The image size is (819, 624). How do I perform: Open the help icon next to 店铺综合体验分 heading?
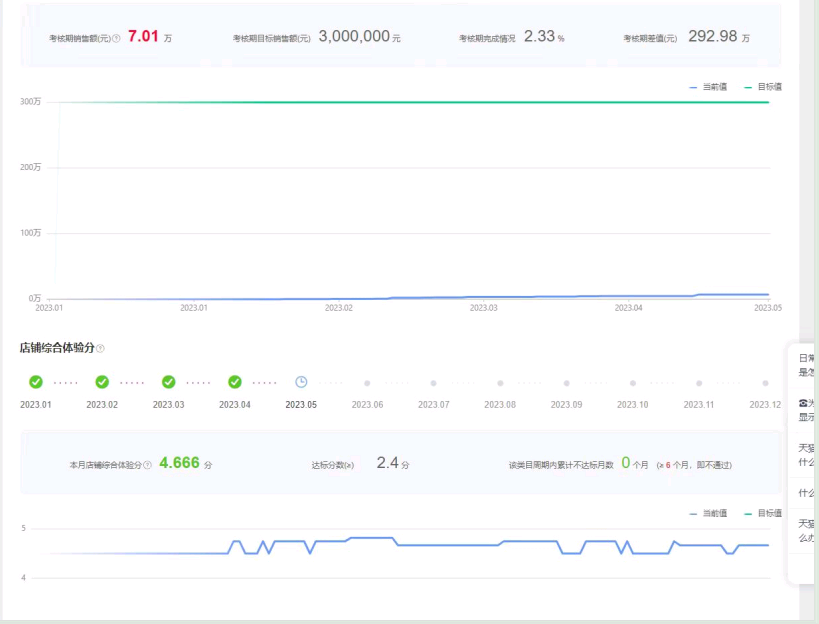pyautogui.click(x=100, y=348)
